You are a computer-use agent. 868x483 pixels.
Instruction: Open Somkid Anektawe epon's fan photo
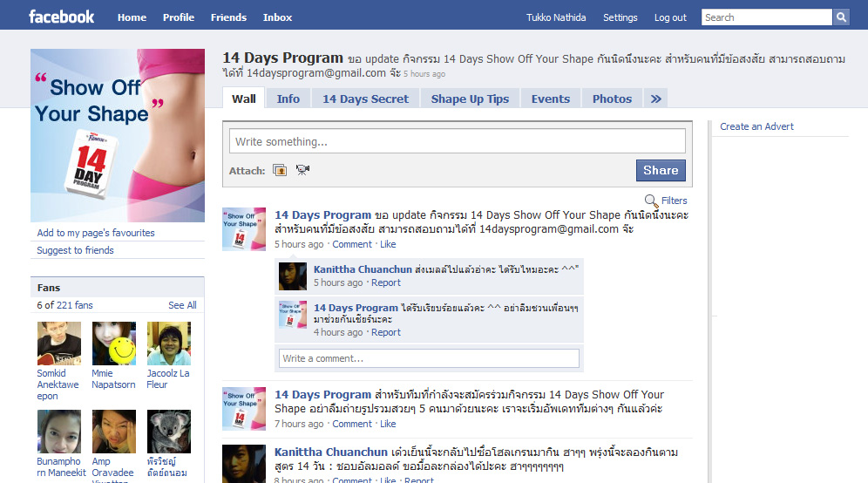[x=59, y=344]
